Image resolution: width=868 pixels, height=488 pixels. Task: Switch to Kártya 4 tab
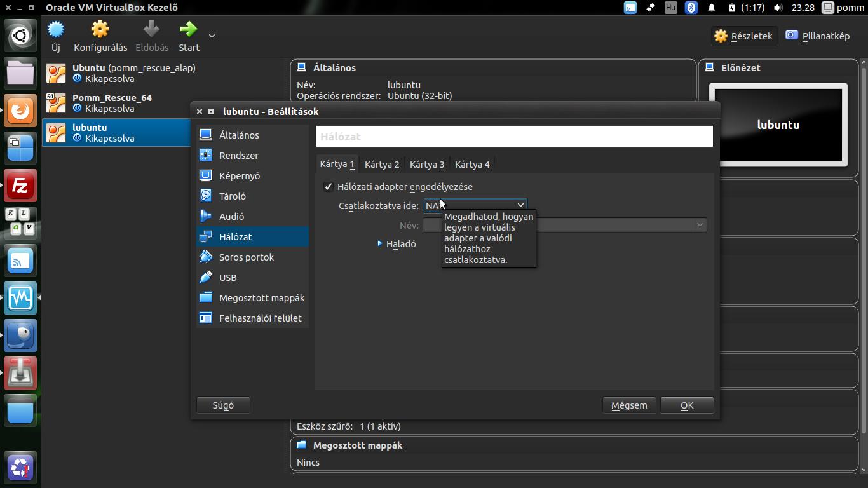pyautogui.click(x=472, y=165)
